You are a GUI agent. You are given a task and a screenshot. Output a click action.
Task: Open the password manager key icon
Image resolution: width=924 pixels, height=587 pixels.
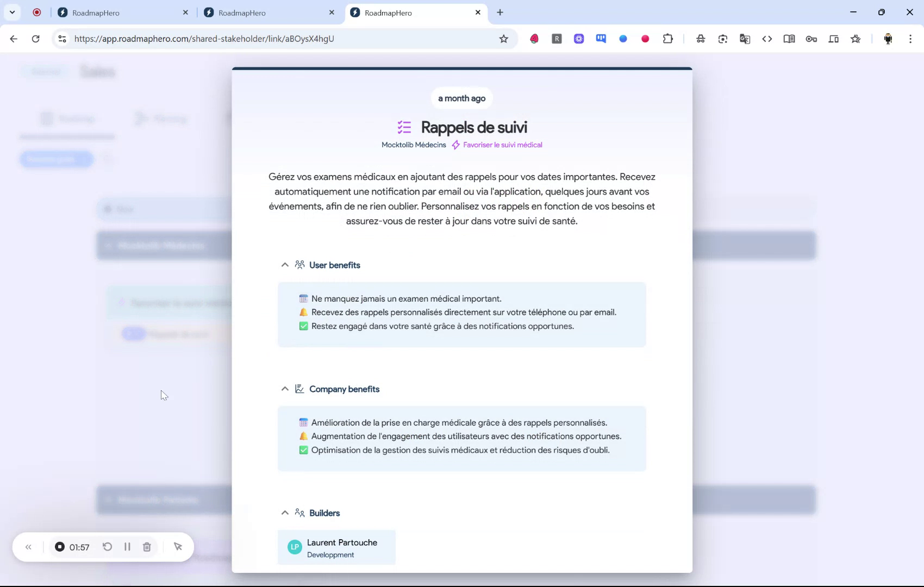[811, 39]
